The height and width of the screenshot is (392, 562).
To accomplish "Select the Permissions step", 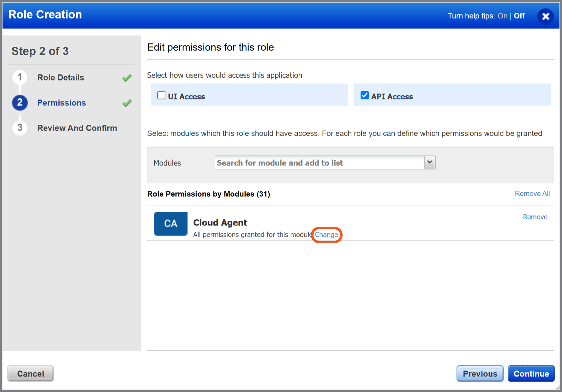I will coord(62,103).
